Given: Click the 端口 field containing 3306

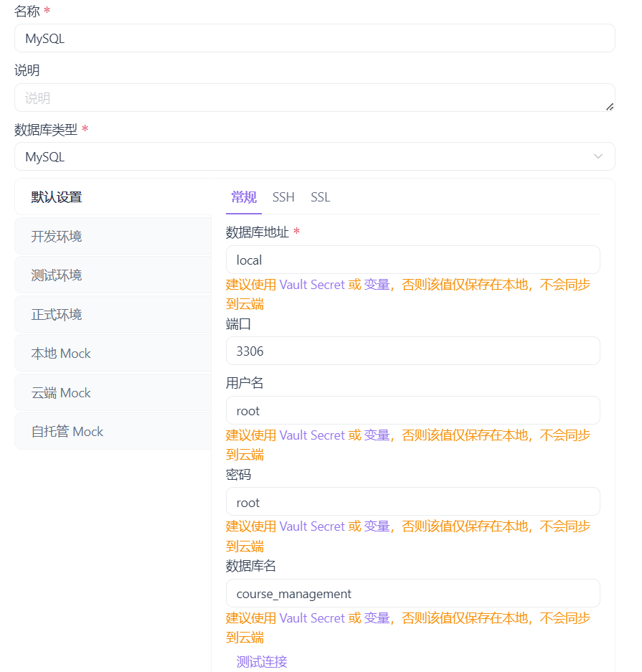Looking at the screenshot, I should click(x=412, y=351).
